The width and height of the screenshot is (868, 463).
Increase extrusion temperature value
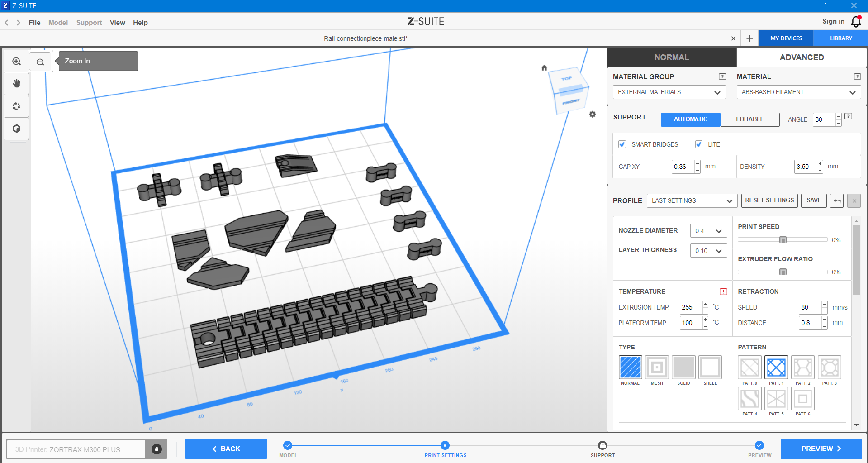point(705,304)
